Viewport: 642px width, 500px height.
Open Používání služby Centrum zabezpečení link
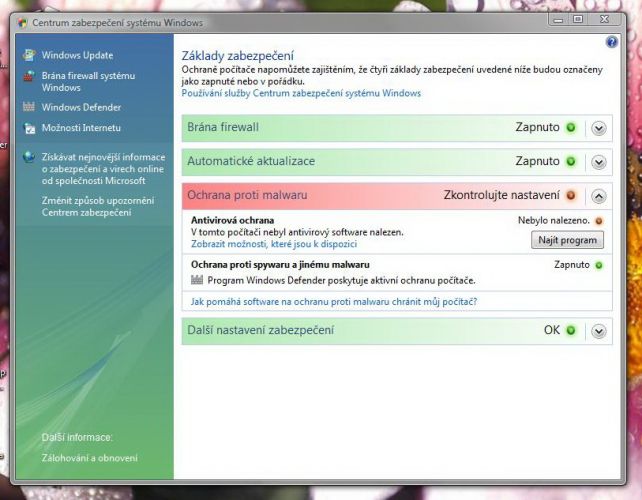click(x=301, y=93)
